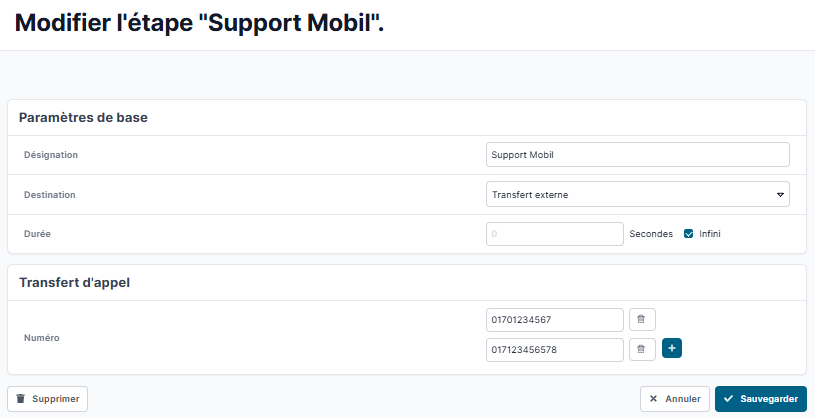815x418 pixels.
Task: Toggle infinite duration via the Infini label
Action: (709, 234)
